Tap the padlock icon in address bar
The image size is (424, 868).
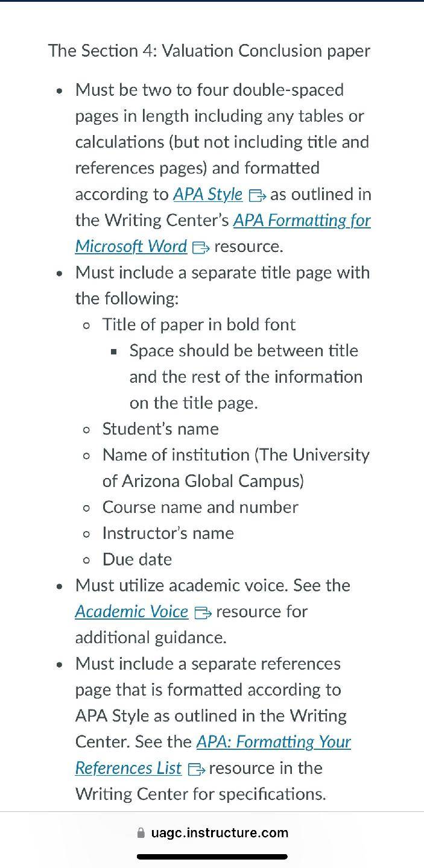[x=141, y=833]
